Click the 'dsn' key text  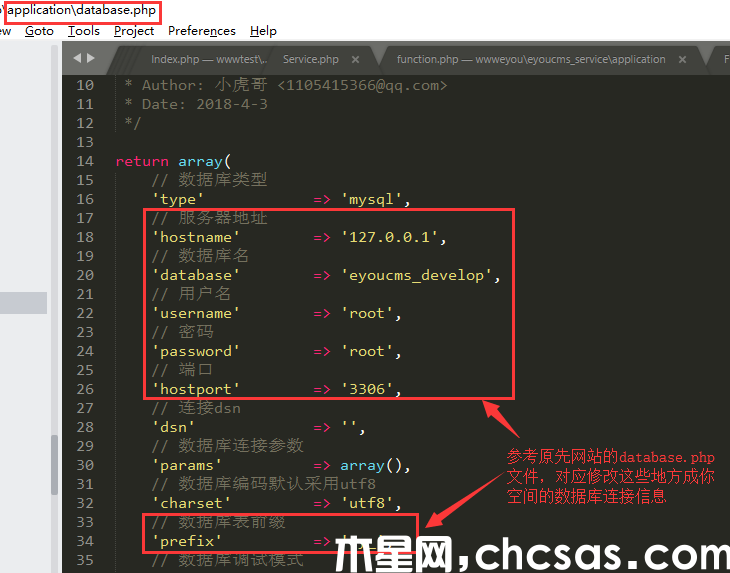coord(173,427)
